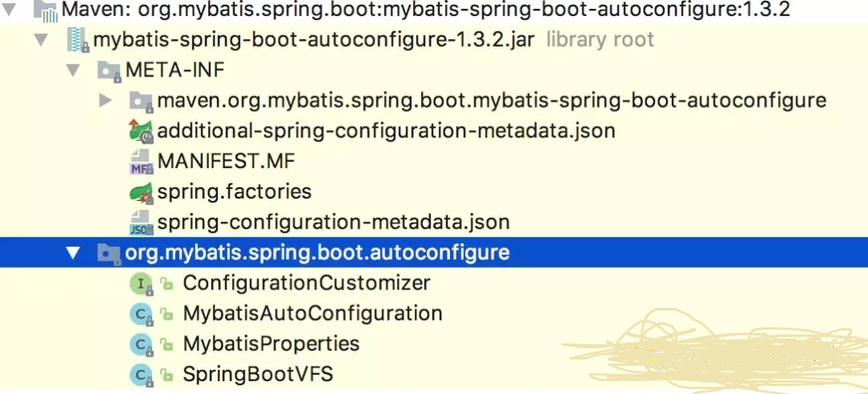The width and height of the screenshot is (868, 394).
Task: Click the SpringBootVFS class icon
Action: 141,375
